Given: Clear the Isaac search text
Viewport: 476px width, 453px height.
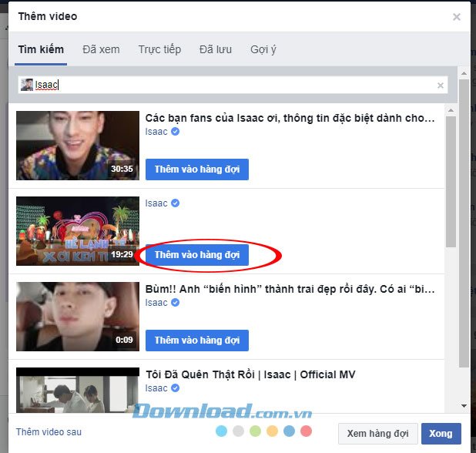Looking at the screenshot, I should (x=440, y=86).
